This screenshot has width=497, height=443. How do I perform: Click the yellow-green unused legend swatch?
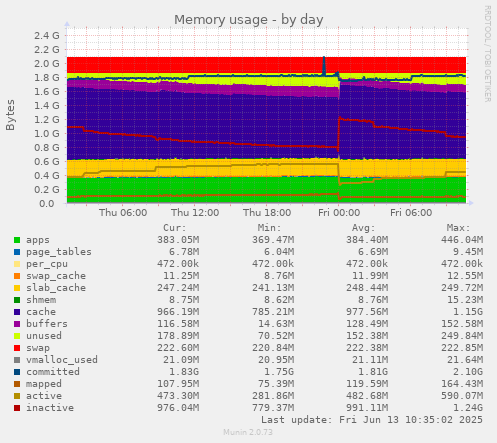17,336
